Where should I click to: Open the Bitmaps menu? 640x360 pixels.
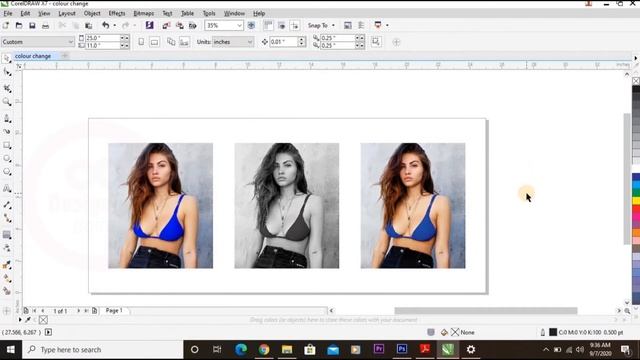click(144, 13)
